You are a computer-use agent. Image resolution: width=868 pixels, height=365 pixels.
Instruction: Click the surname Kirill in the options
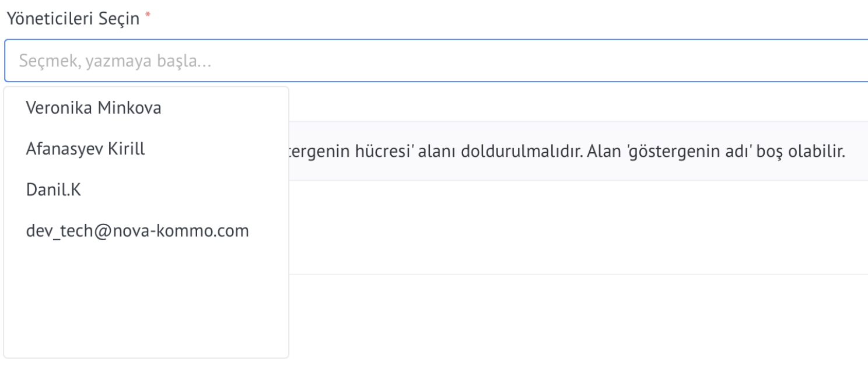(125, 149)
